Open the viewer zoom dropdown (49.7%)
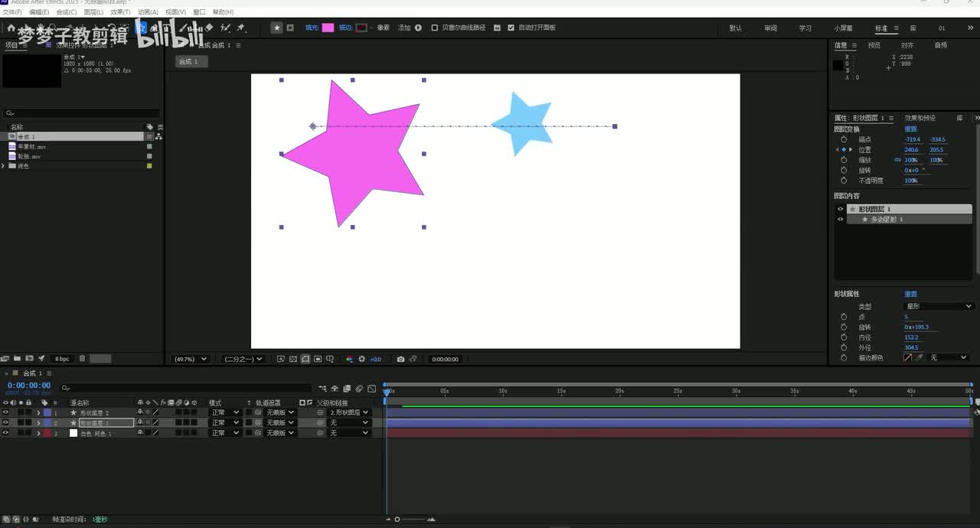The height and width of the screenshot is (528, 980). 191,359
